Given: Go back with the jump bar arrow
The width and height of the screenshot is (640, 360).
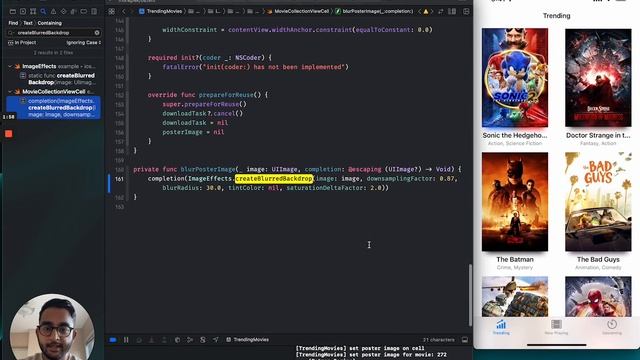Looking at the screenshot, I should [124, 11].
